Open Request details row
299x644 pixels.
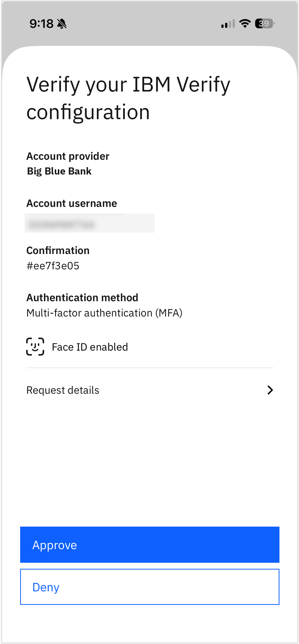tap(149, 390)
